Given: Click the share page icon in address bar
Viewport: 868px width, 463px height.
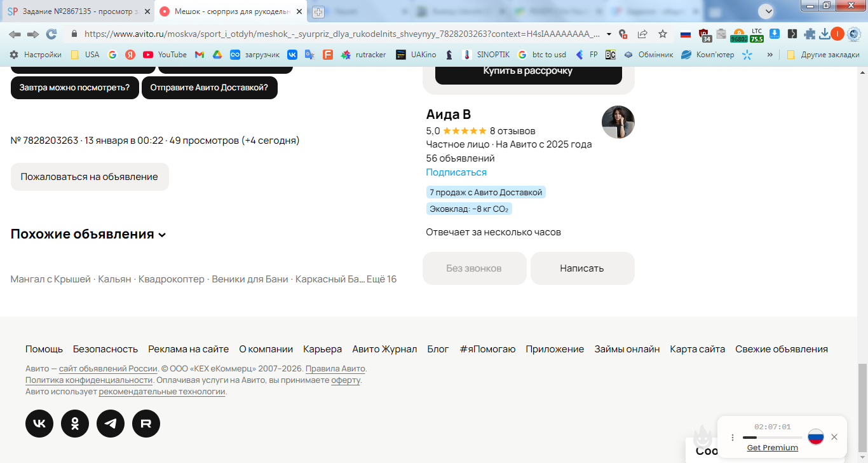Looking at the screenshot, I should coord(642,34).
